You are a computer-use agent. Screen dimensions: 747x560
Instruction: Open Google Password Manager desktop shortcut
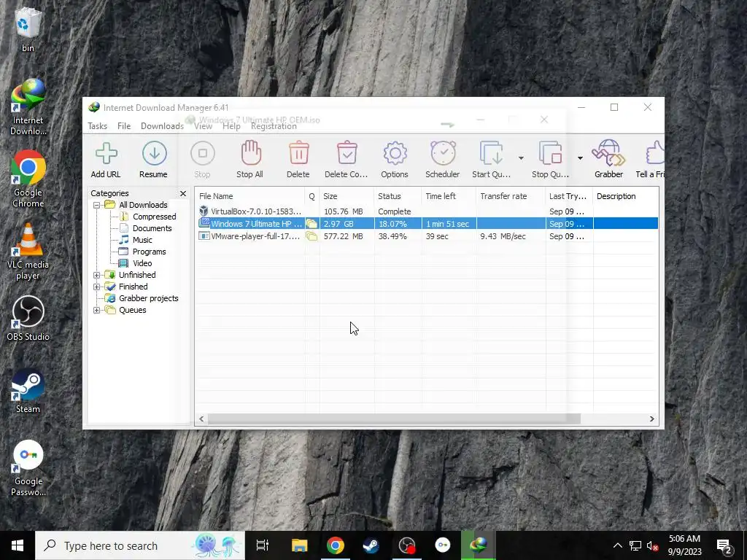(28, 468)
